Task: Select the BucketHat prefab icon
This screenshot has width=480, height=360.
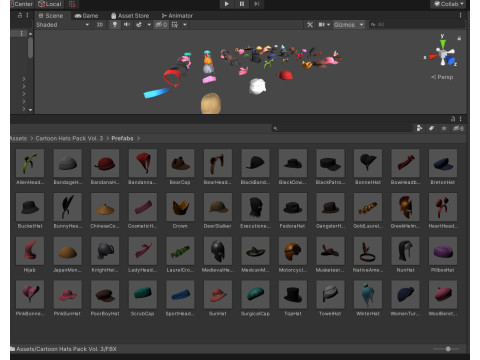Action: pyautogui.click(x=30, y=207)
